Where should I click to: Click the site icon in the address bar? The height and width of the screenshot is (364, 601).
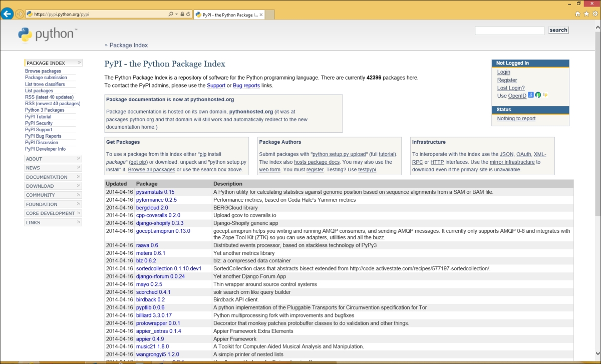point(30,15)
